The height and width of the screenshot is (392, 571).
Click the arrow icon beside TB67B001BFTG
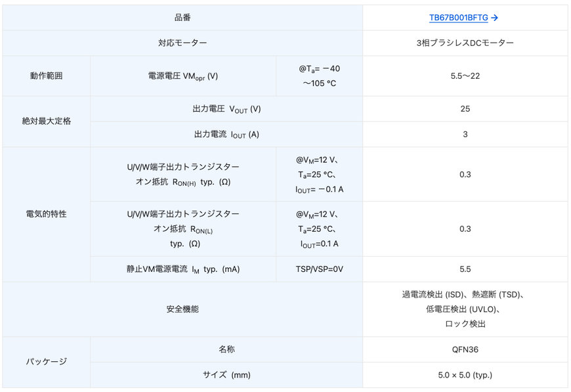coord(494,18)
